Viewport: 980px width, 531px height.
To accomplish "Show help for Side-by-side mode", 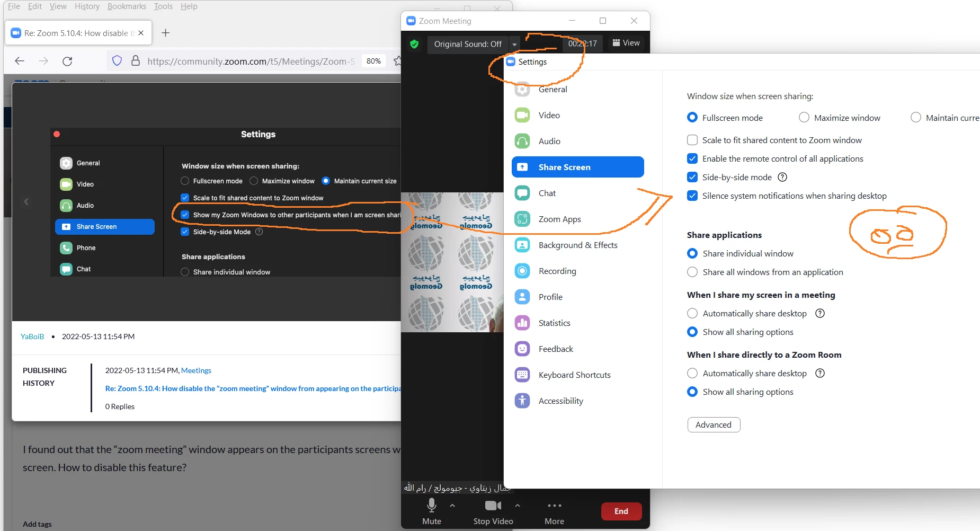I will [782, 177].
